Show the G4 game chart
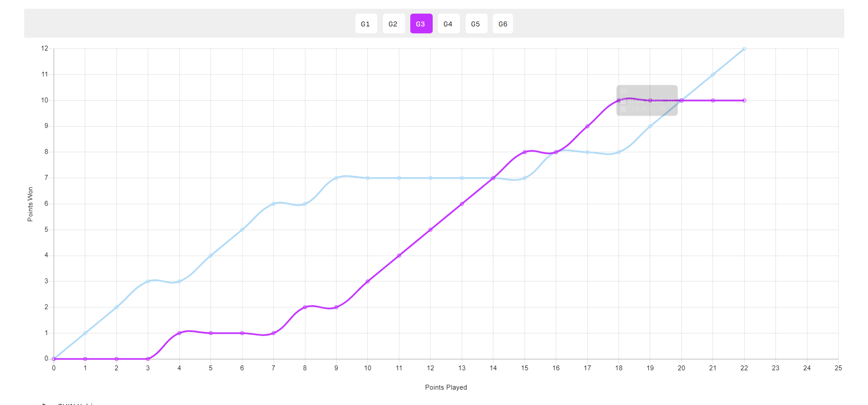The image size is (868, 405). coord(448,24)
